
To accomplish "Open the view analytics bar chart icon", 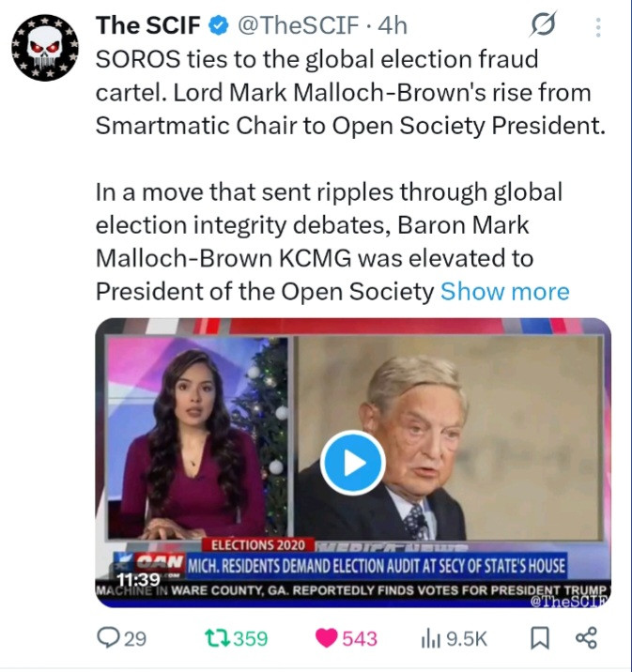I will [x=431, y=638].
